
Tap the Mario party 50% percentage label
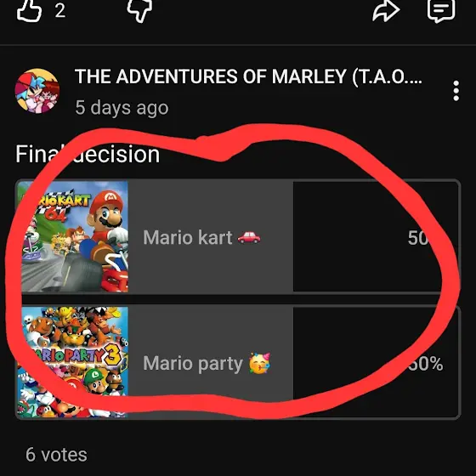click(x=425, y=364)
